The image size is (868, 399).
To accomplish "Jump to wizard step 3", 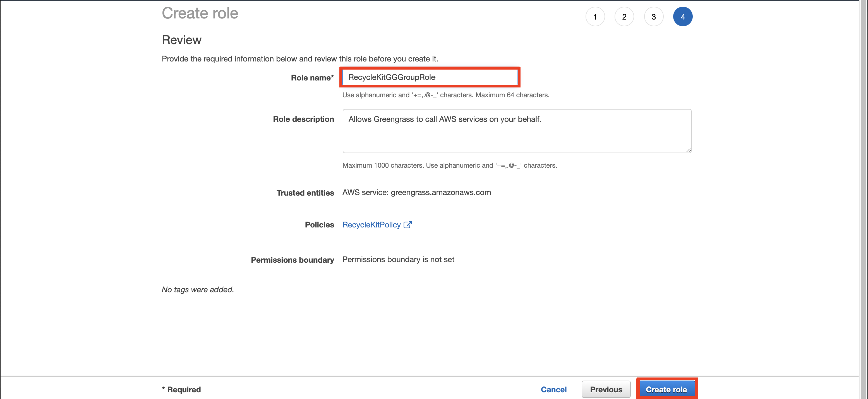I will [653, 16].
